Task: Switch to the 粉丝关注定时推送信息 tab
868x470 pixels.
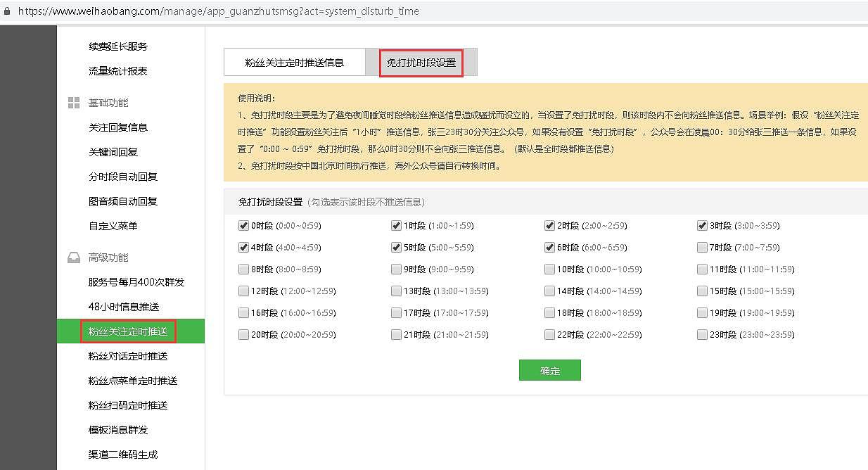Action: click(295, 62)
